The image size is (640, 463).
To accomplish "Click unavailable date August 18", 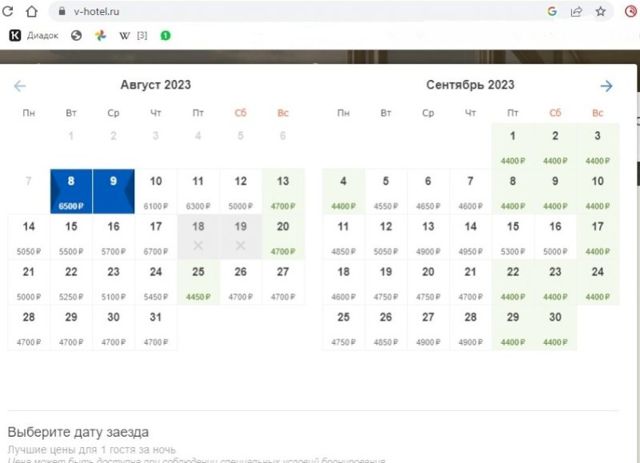I will pyautogui.click(x=198, y=236).
